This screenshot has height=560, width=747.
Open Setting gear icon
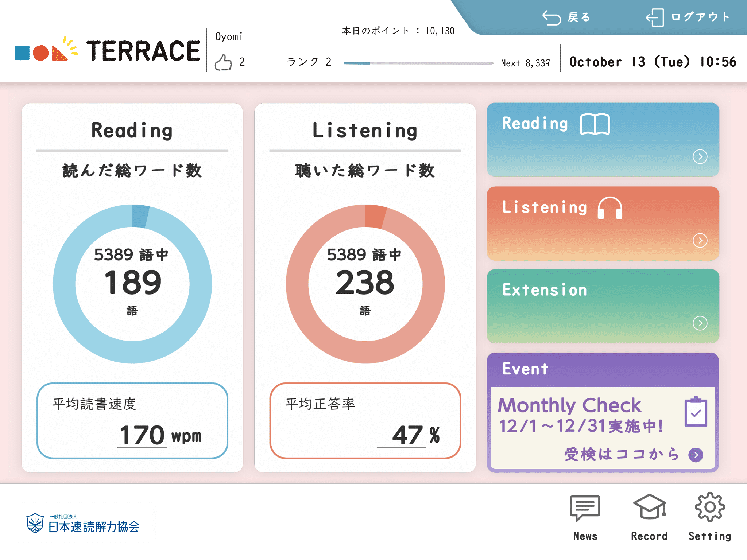[709, 507]
